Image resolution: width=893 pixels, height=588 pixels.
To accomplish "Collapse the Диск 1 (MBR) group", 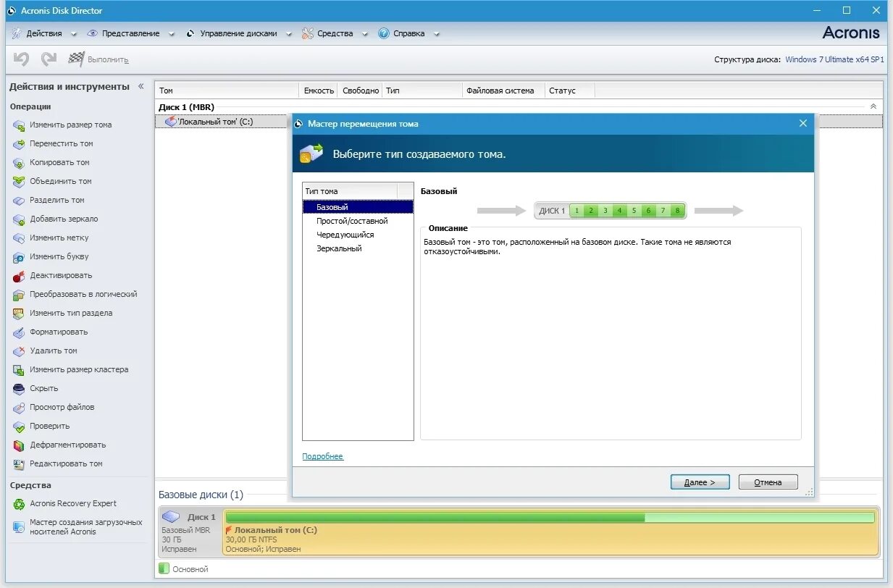I will tap(873, 106).
